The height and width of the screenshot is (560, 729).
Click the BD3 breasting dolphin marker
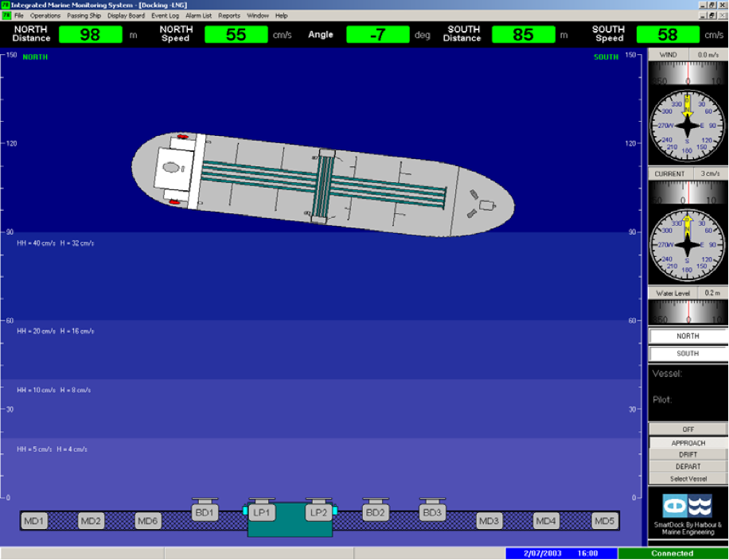432,513
